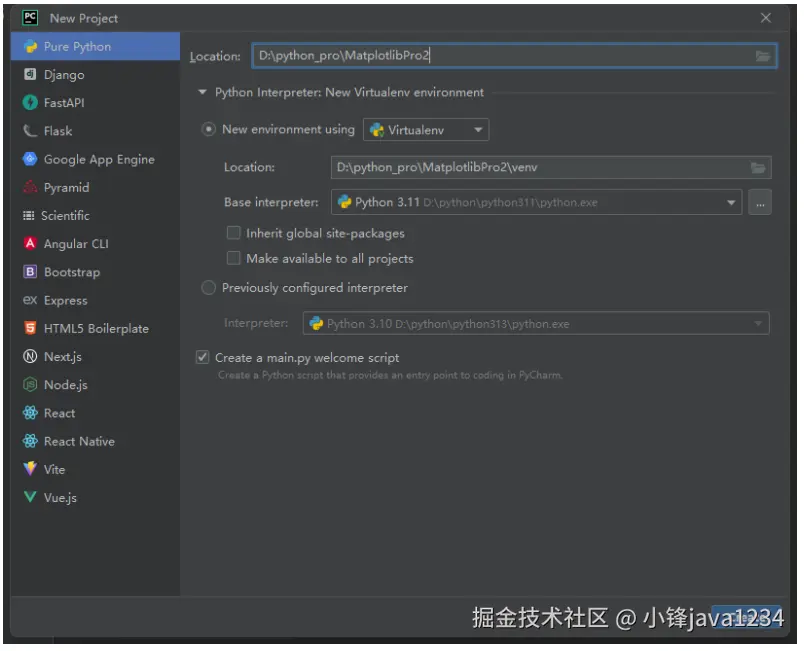This screenshot has width=804, height=651.
Task: Select the HTML5 Boilerplate label
Action: 96,329
